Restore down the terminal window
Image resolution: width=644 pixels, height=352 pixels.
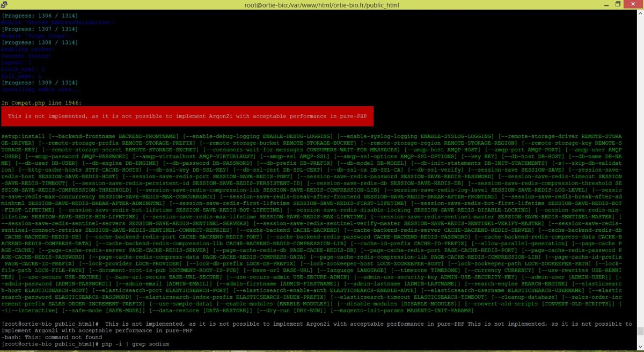[x=618, y=4]
